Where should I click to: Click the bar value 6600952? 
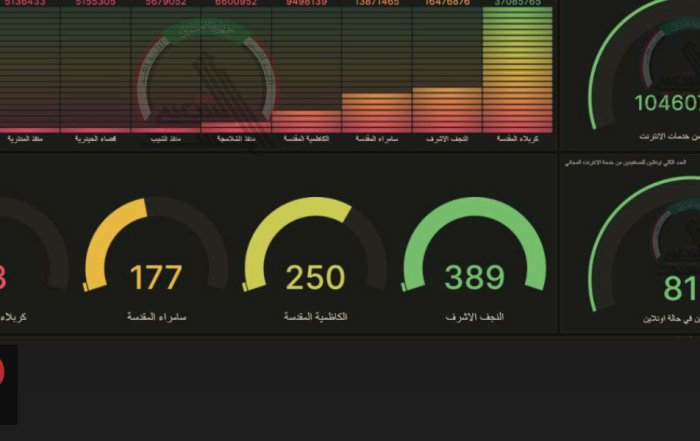pyautogui.click(x=236, y=3)
